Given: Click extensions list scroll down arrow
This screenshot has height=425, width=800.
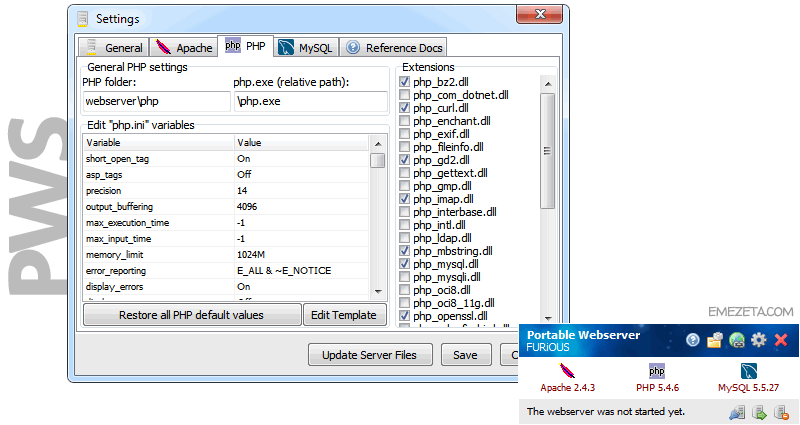Looking at the screenshot, I should pos(547,318).
